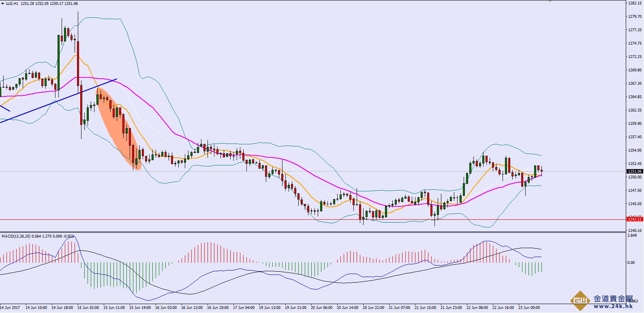644x313 pixels.
Task: Click the 14 Jun 10:00 time label
Action: coord(36,308)
